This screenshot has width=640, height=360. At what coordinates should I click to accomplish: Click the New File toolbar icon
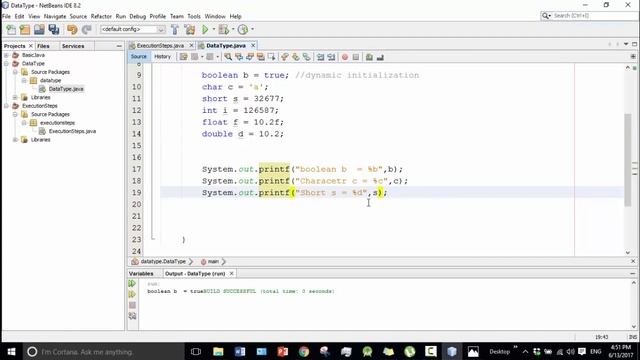tap(11, 29)
